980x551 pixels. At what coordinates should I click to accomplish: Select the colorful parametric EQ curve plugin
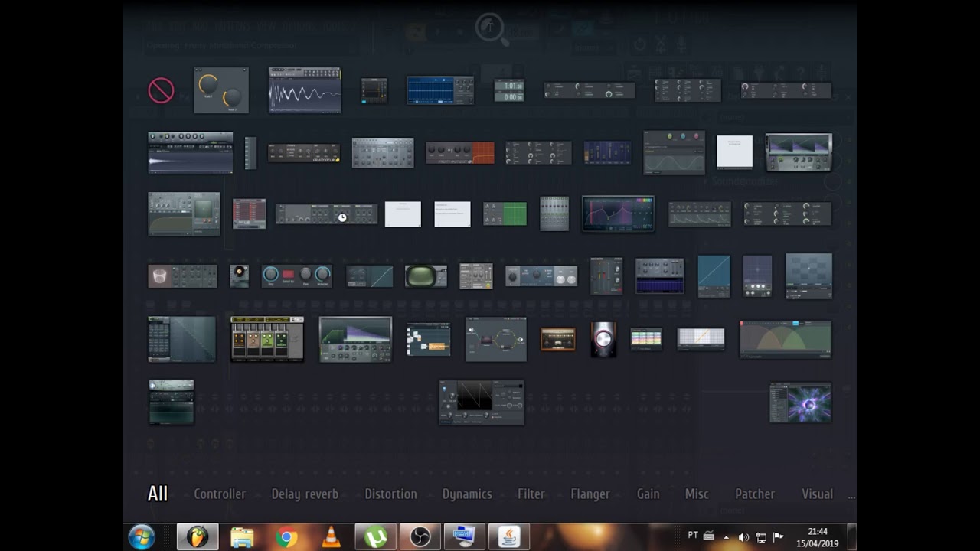coord(618,214)
